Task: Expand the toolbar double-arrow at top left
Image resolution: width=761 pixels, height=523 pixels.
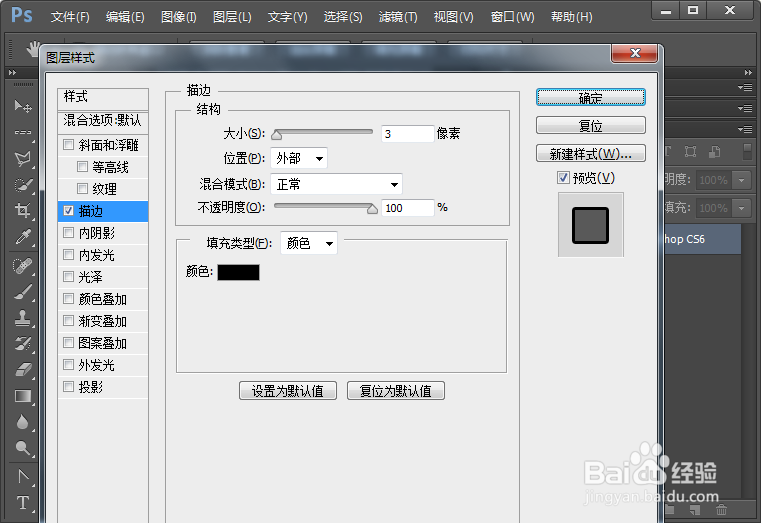Action: tap(13, 73)
